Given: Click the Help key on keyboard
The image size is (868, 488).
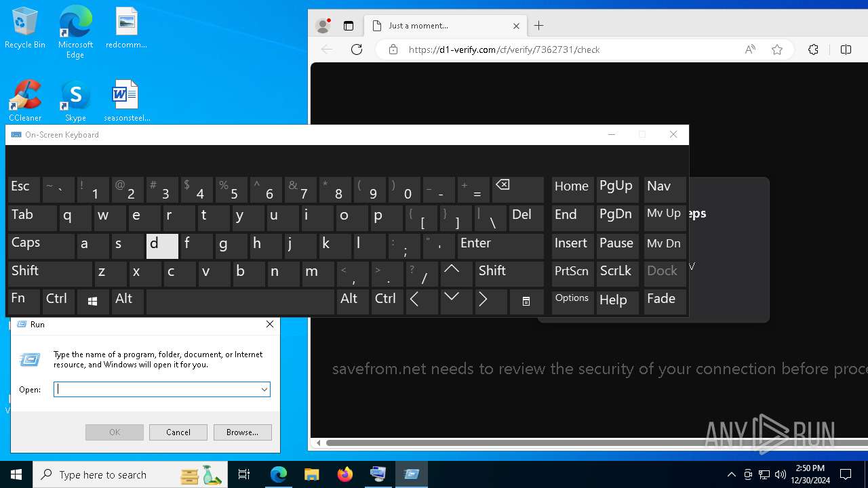Looking at the screenshot, I should click(617, 301).
